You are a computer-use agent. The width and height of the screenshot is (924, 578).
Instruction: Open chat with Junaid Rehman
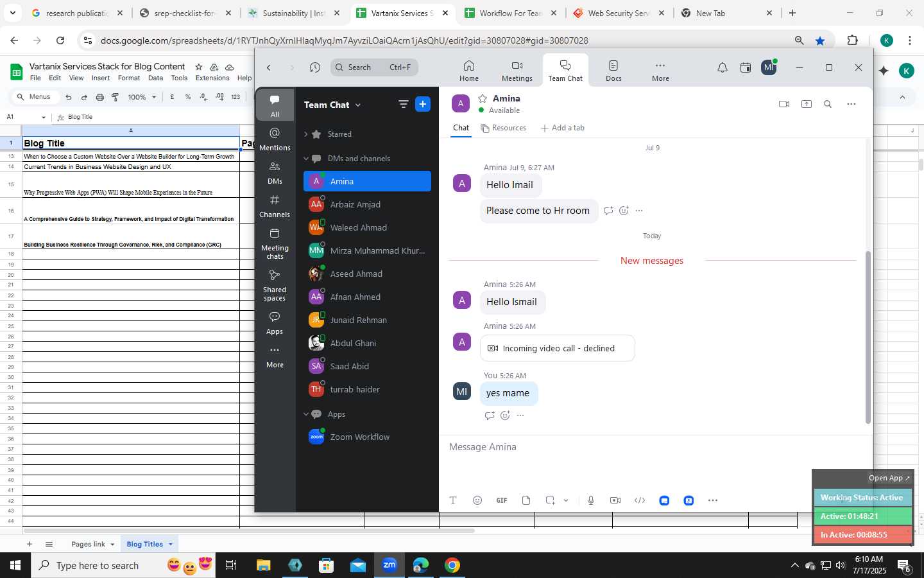click(367, 320)
